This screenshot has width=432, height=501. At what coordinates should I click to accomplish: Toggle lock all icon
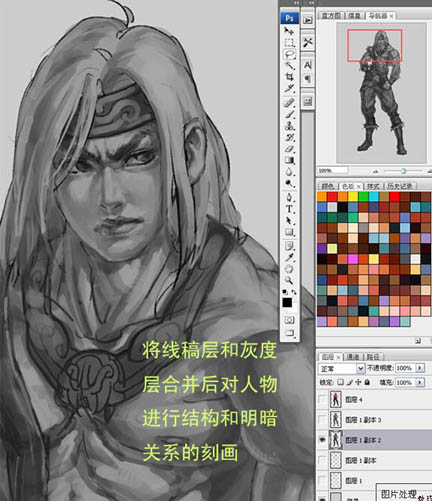[367, 382]
